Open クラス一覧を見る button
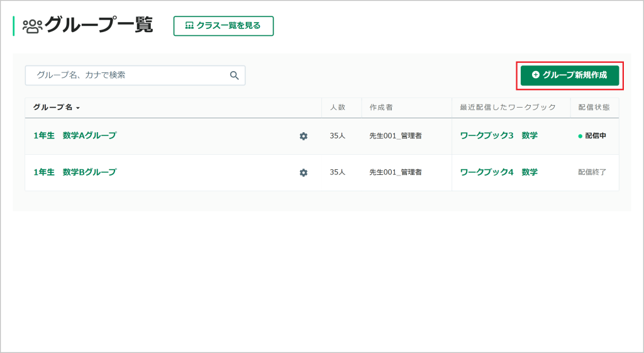Image resolution: width=644 pixels, height=353 pixels. 223,26
